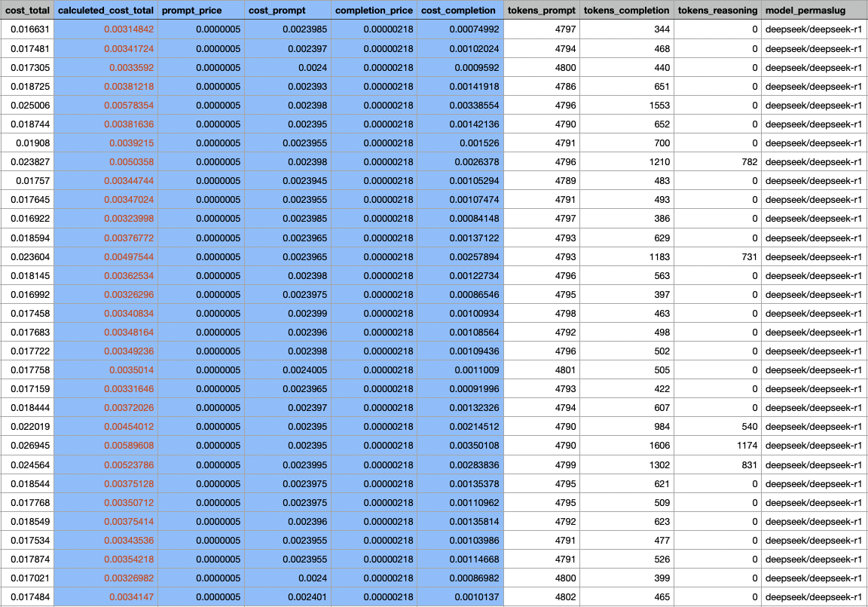Click tokens_completion cell 399

coord(627,578)
